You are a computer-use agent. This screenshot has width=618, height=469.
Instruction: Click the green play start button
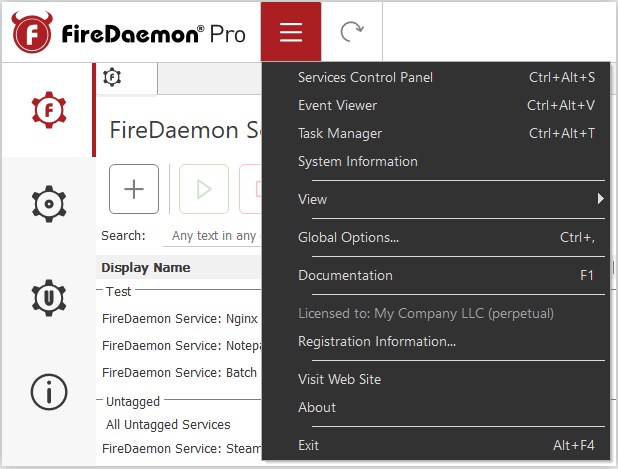point(204,189)
